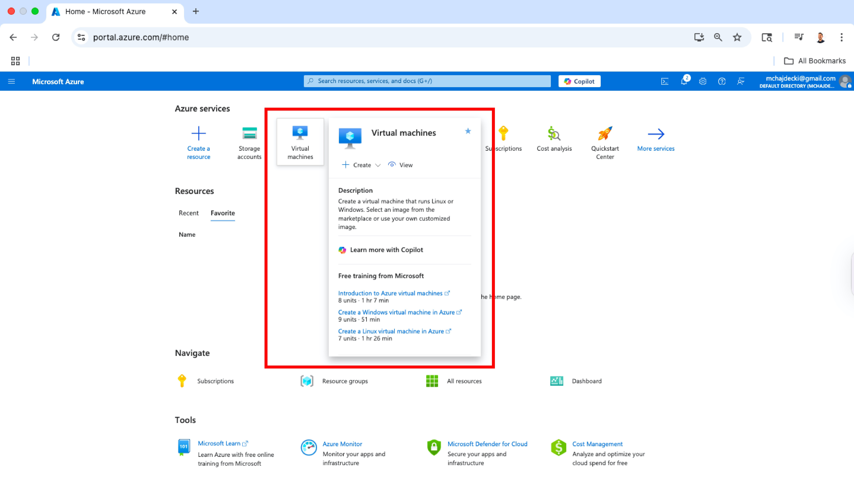This screenshot has height=504, width=854.
Task: Focus the Search resources, services, and docs field
Action: click(x=427, y=81)
